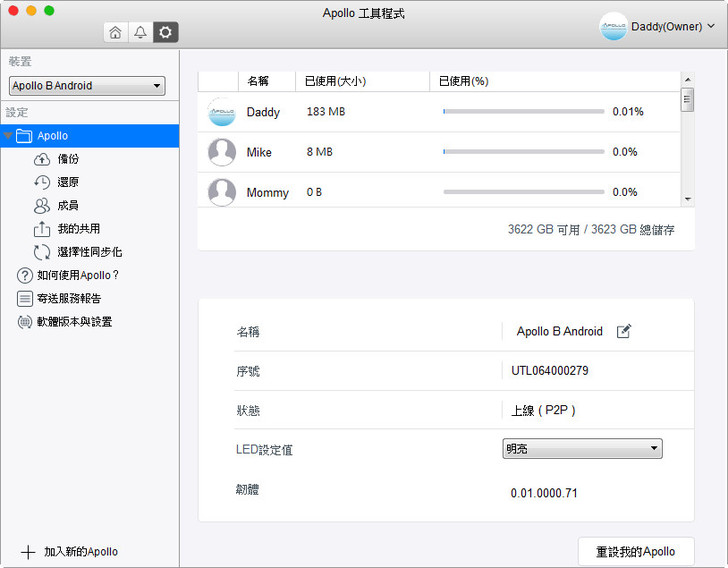This screenshot has height=568, width=728.
Task: Click 加入新的Apollo add button
Action: coord(70,551)
